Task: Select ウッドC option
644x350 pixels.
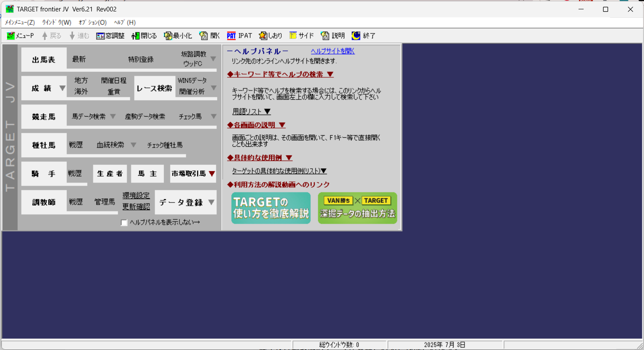Action: 193,64
